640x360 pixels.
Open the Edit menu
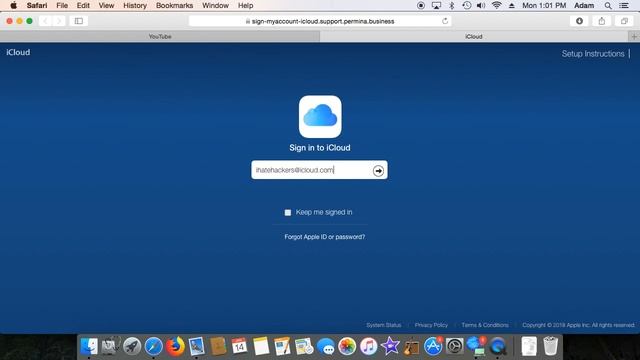coord(83,5)
